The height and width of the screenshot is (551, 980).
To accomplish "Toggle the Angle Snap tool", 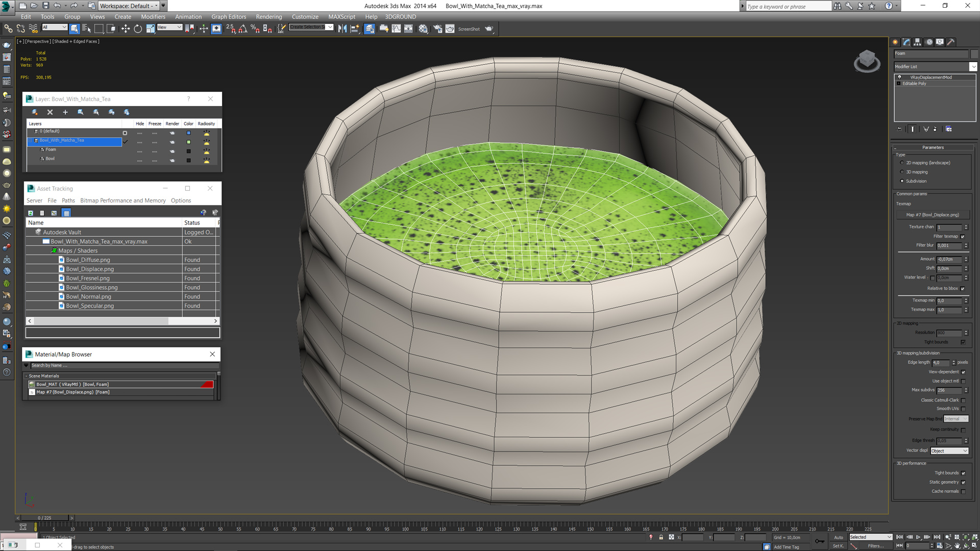I will click(x=243, y=29).
